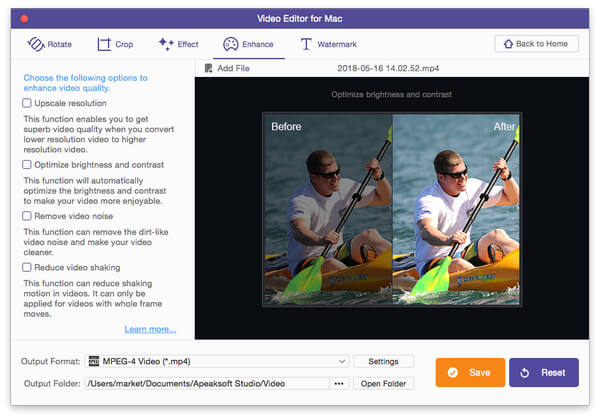
Task: Tick Optimize brightness and contrast checkbox
Action: pos(27,165)
